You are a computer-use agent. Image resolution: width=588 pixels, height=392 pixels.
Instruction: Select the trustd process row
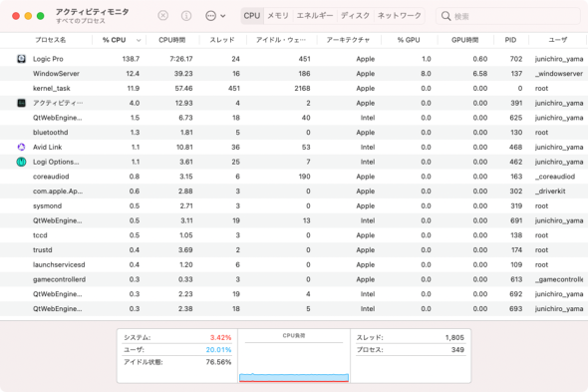[x=294, y=249]
